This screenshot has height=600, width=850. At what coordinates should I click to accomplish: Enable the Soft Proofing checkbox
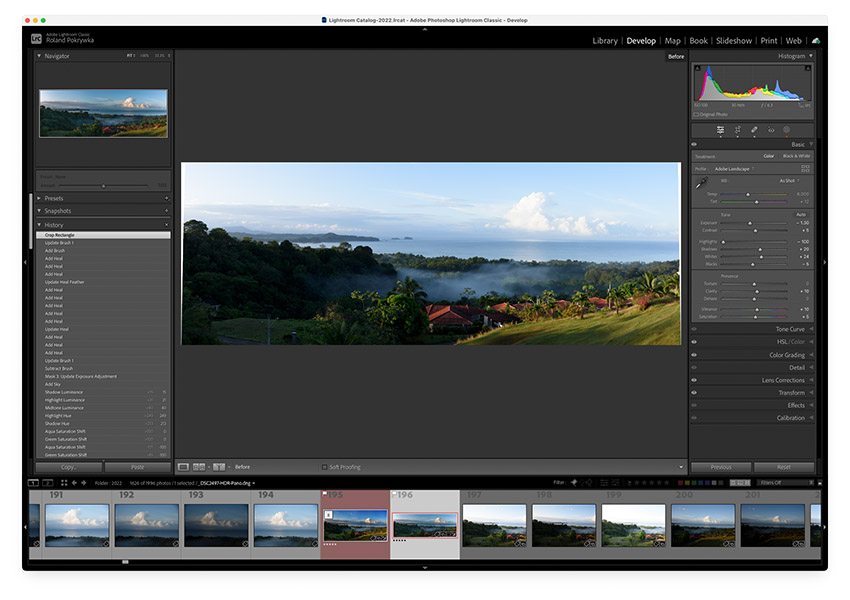[x=324, y=467]
